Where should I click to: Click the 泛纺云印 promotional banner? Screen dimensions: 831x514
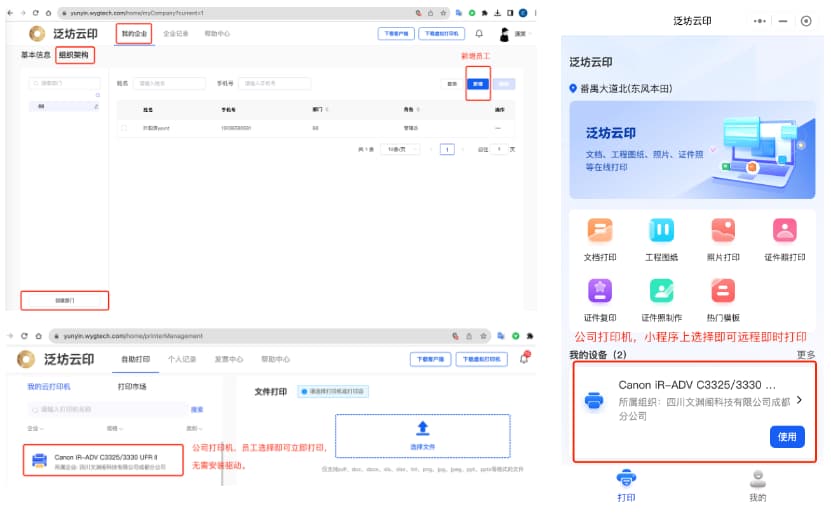(692, 150)
